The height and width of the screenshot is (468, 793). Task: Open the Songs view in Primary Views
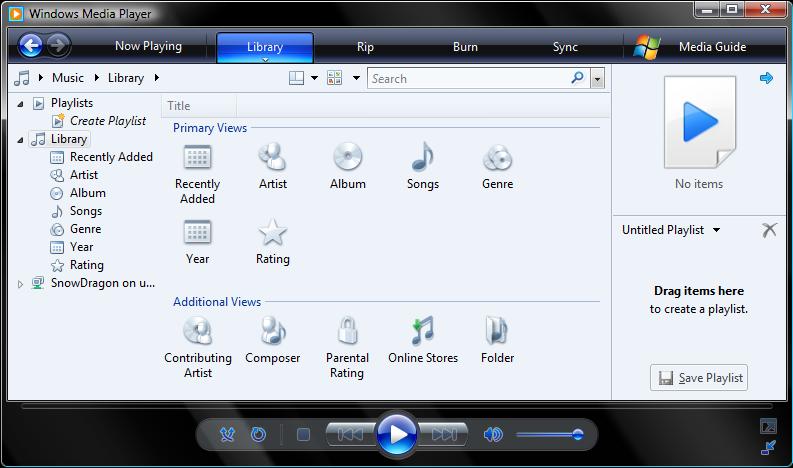pos(423,157)
